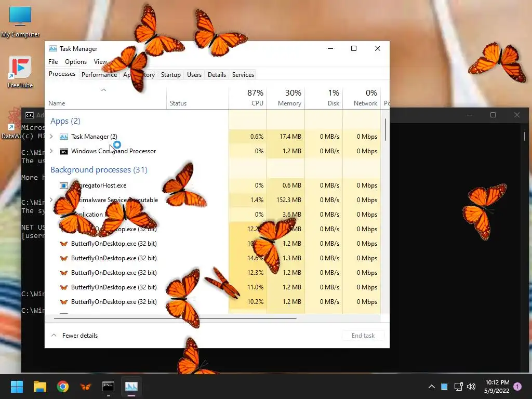532x399 pixels.
Task: Open the File menu in Task Manager
Action: (53, 62)
